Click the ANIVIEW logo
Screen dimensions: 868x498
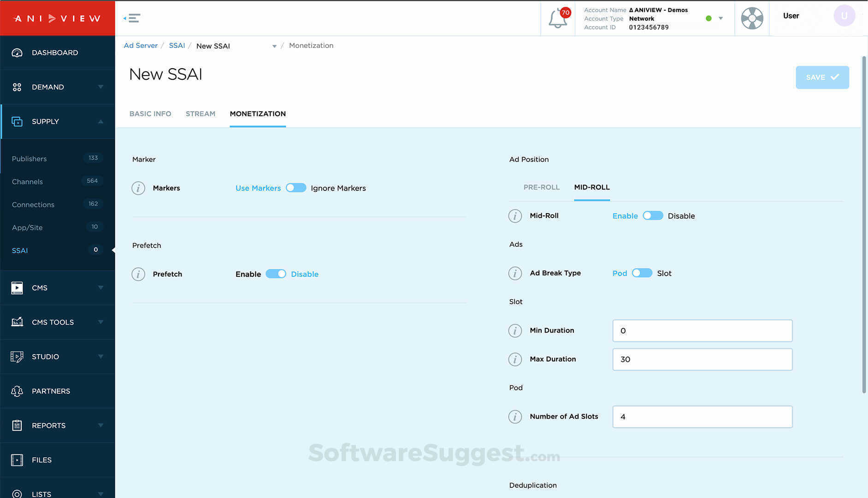click(57, 18)
